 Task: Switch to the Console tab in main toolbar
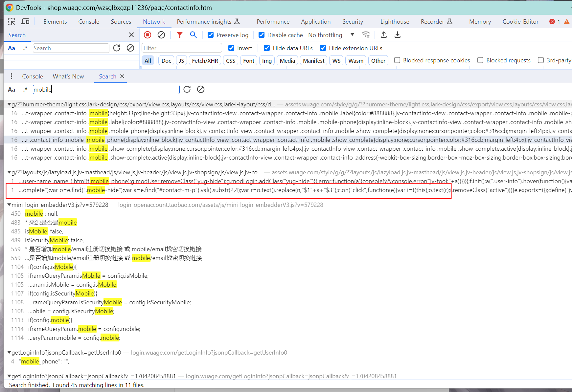click(89, 22)
